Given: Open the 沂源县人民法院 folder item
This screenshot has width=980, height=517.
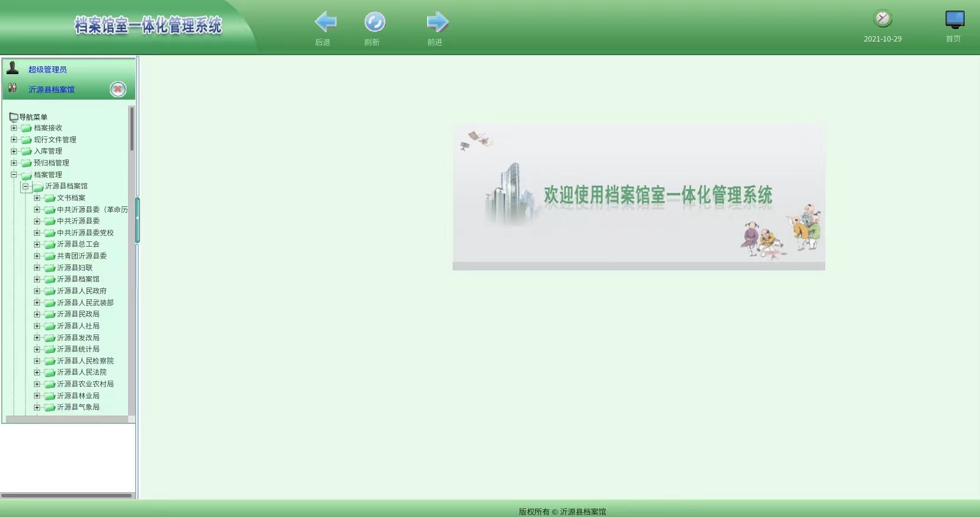Looking at the screenshot, I should click(x=81, y=372).
